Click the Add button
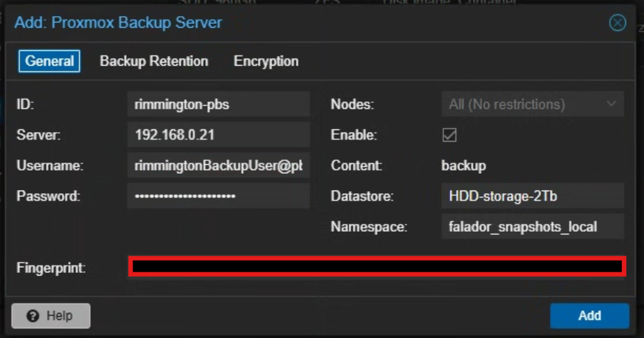644x338 pixels. (590, 316)
